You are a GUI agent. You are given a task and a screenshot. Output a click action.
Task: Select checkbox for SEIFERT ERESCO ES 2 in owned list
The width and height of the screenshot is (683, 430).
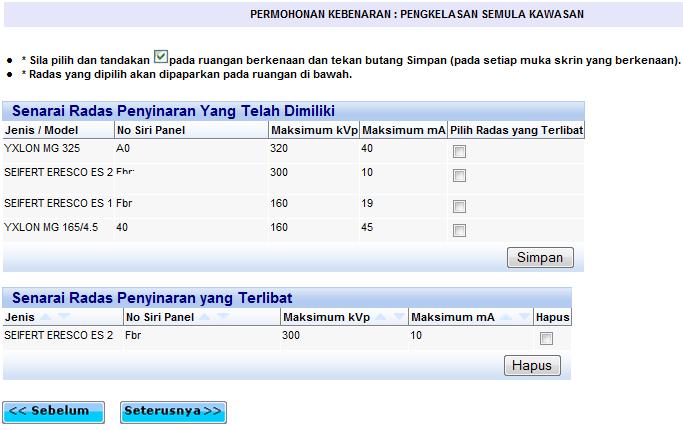coord(459,176)
